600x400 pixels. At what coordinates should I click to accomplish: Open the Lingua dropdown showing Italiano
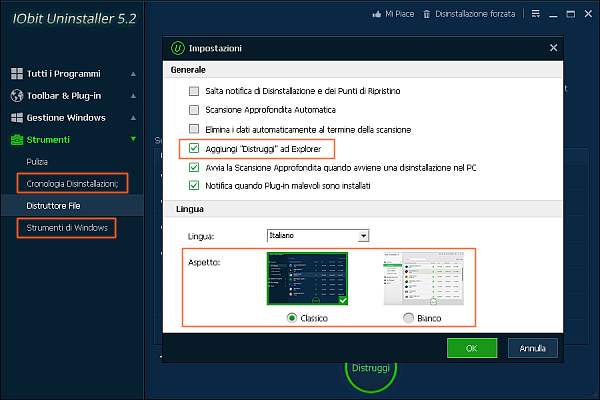click(318, 235)
